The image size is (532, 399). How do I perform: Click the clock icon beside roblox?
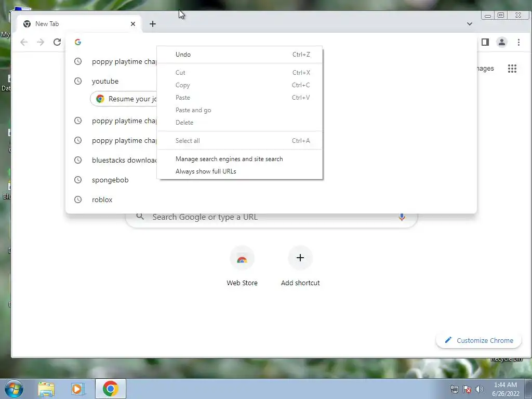[x=78, y=199]
